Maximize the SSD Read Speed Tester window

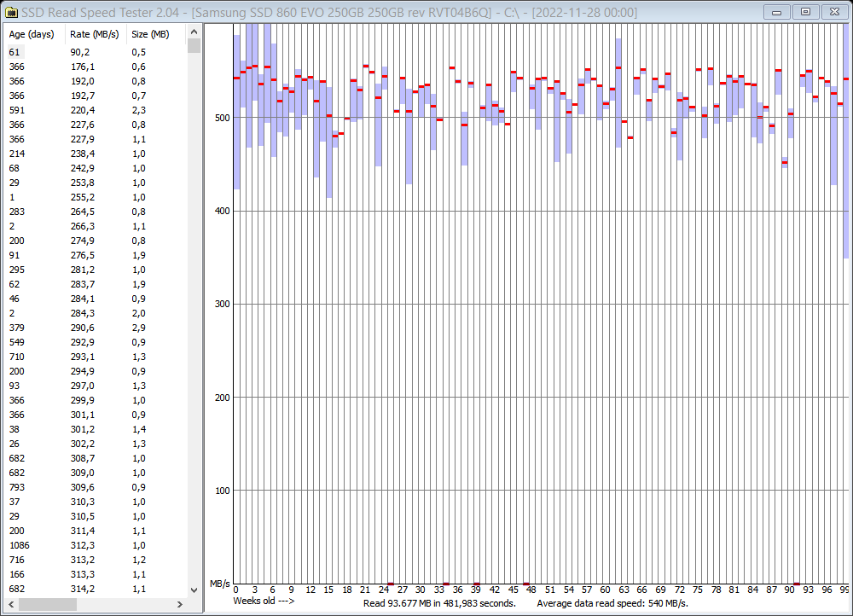click(x=806, y=12)
